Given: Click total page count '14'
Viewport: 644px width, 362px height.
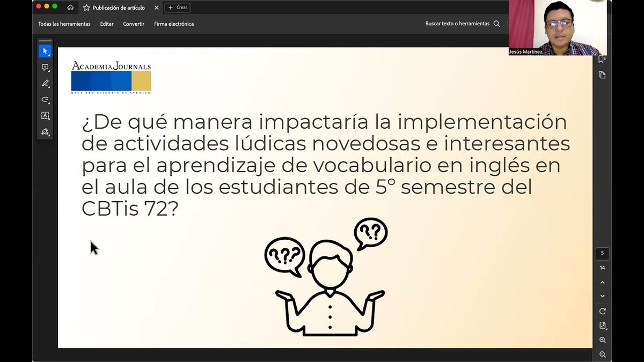Looking at the screenshot, I should pos(602,268).
